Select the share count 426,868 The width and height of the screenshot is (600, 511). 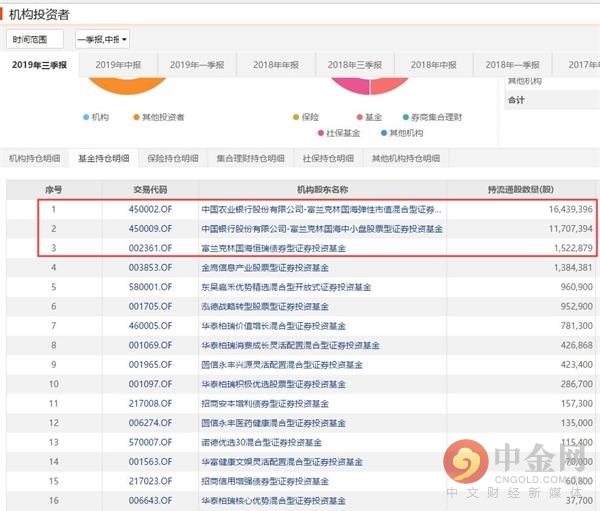[577, 345]
